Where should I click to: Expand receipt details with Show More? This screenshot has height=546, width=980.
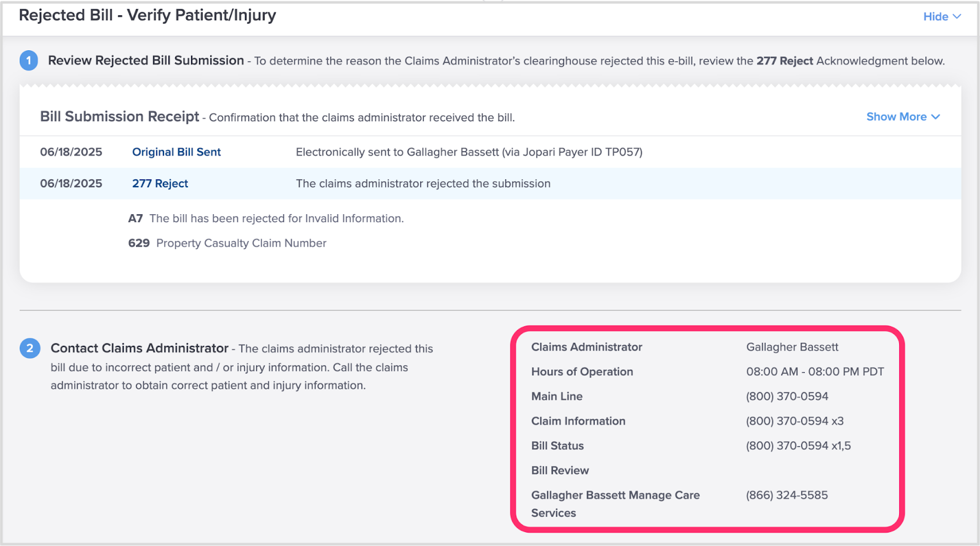(x=903, y=116)
